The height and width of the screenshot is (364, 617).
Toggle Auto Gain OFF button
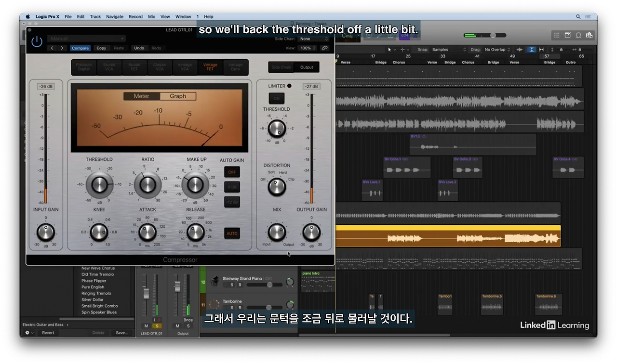coord(232,172)
